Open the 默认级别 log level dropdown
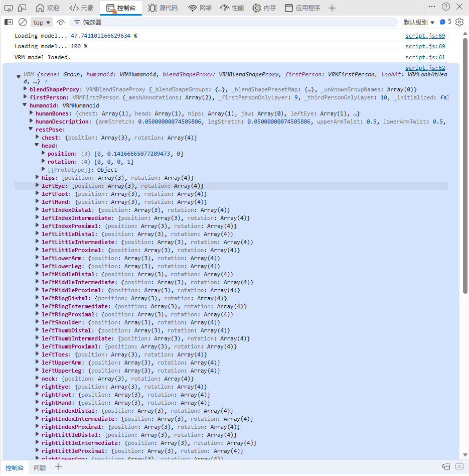The height and width of the screenshot is (476, 469). (x=419, y=22)
